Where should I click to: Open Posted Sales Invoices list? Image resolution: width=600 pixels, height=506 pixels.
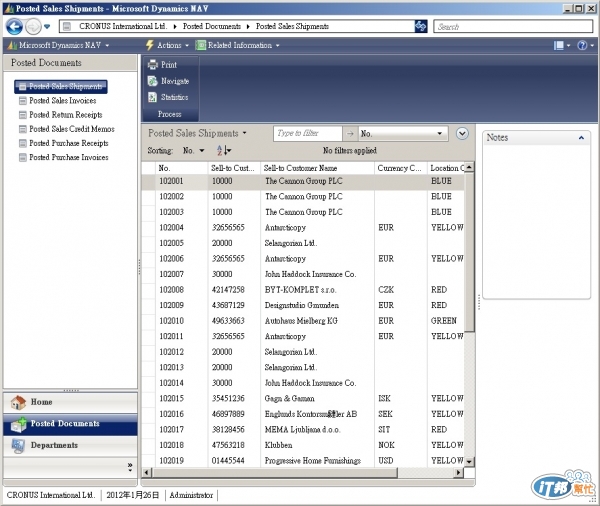coord(58,101)
